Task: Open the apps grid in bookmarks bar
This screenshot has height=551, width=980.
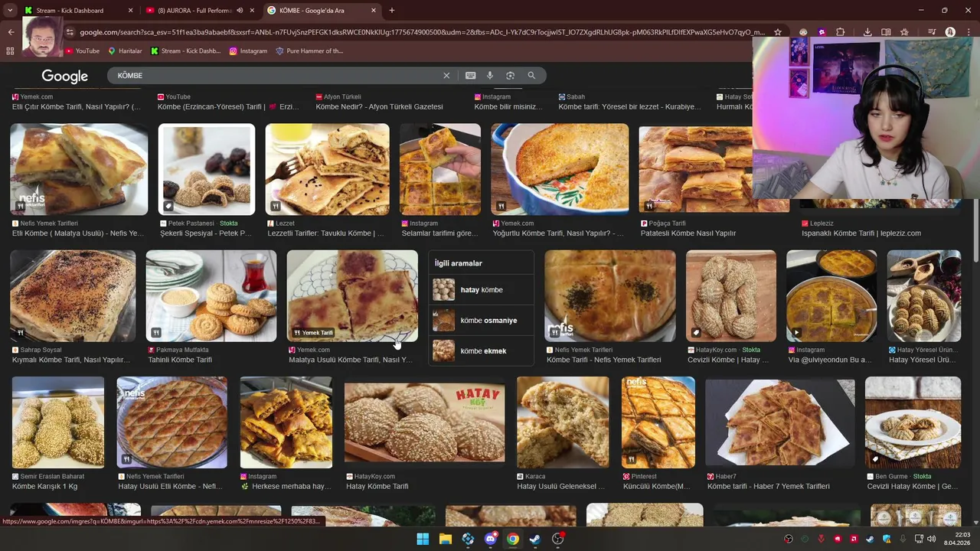Action: 10,51
